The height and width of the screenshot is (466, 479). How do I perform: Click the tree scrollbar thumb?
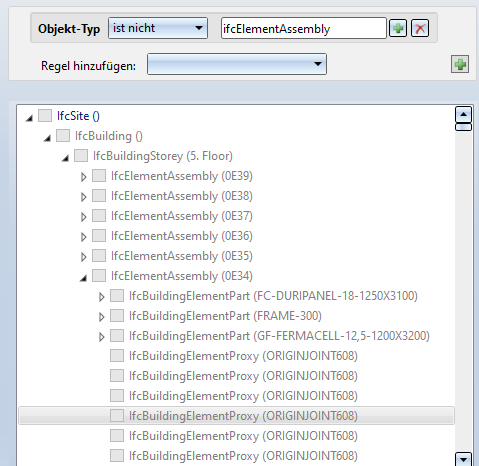463,127
